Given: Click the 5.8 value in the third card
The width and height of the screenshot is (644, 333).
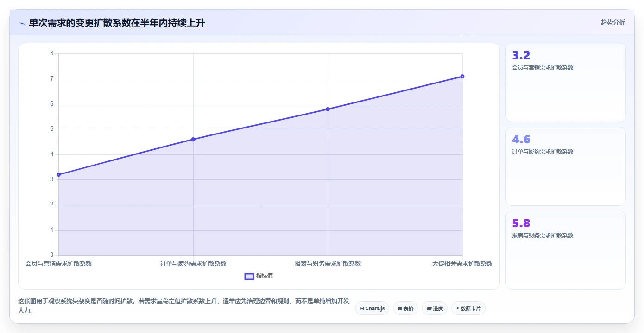Looking at the screenshot, I should (x=521, y=224).
